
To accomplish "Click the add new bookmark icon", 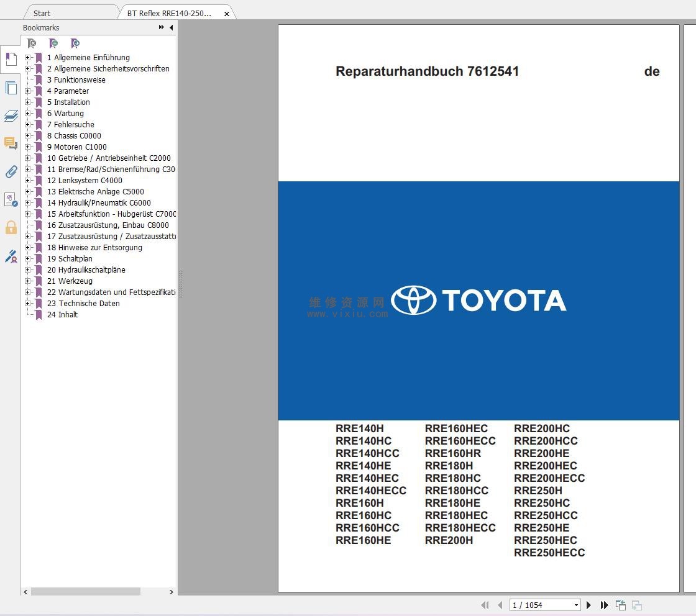I will [53, 43].
